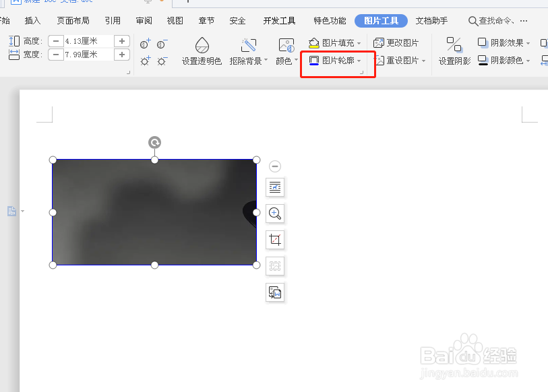Expand the 阴影效果 dropdown arrow

(x=528, y=43)
